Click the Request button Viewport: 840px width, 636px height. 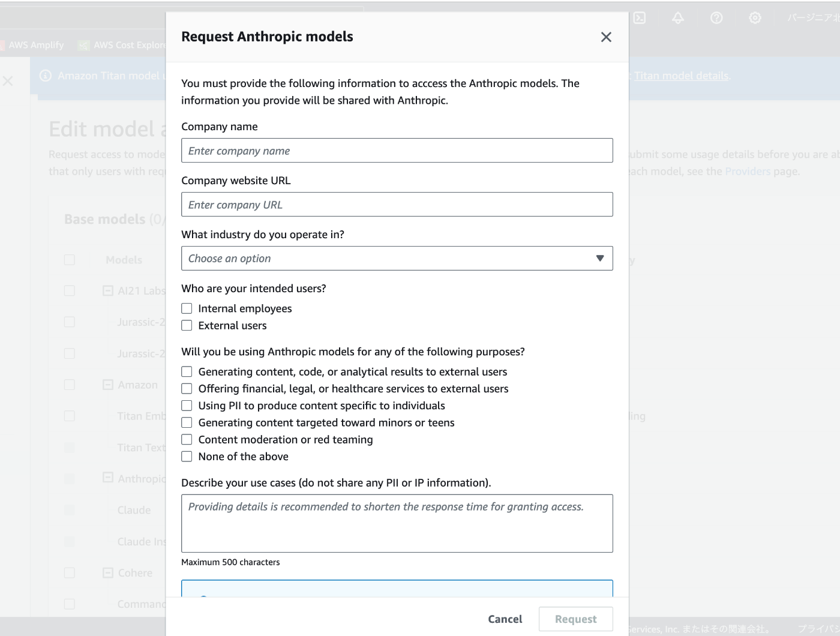[576, 619]
